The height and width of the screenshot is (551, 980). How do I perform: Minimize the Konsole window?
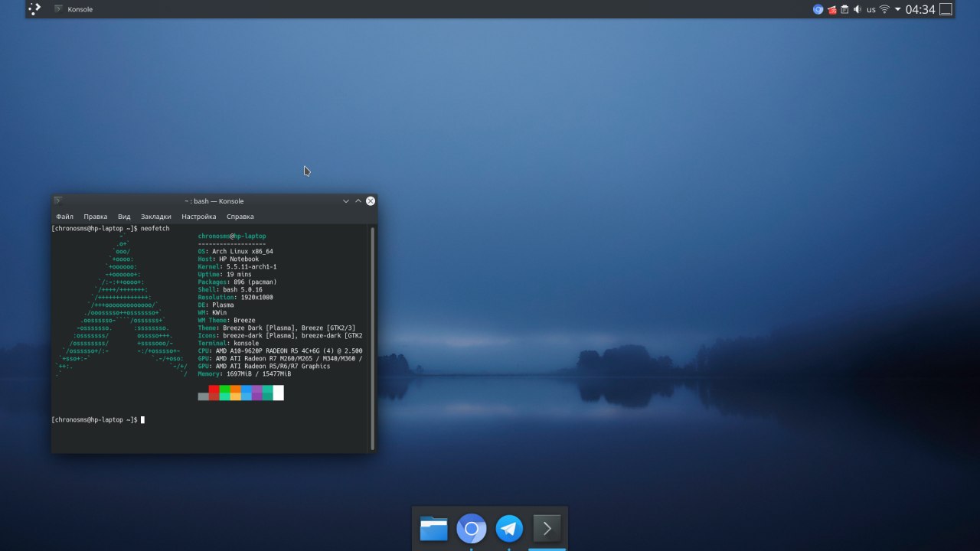click(345, 201)
